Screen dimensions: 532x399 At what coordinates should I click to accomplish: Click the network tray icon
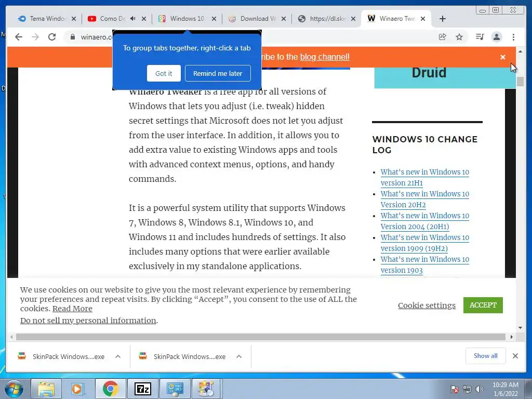(x=467, y=389)
